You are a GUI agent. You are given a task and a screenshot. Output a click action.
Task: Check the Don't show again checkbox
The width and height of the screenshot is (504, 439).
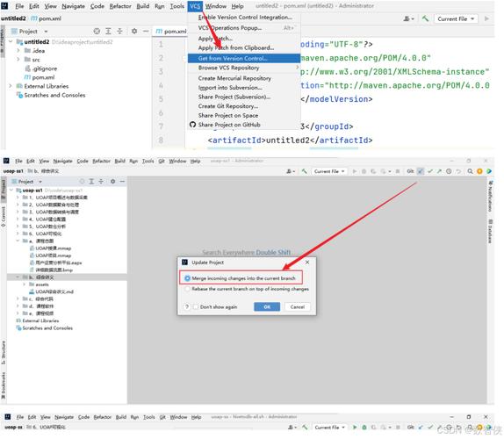pos(196,306)
